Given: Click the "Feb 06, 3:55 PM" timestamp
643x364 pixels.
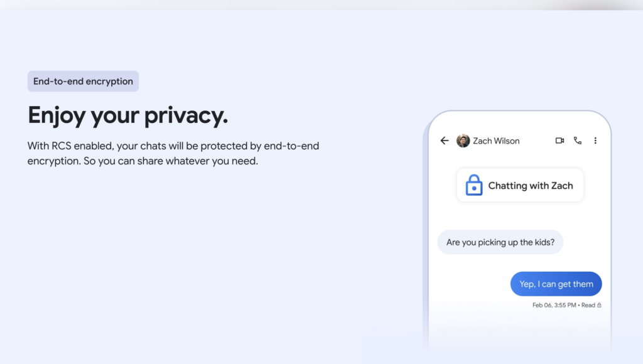Looking at the screenshot, I should 554,305.
